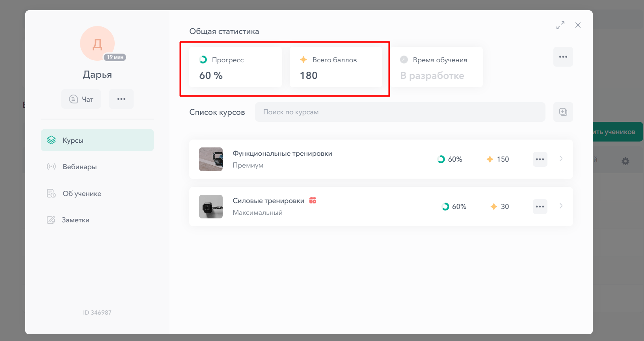The image size is (644, 341).
Task: Open options for Функциональные тренировки course
Action: click(x=540, y=159)
